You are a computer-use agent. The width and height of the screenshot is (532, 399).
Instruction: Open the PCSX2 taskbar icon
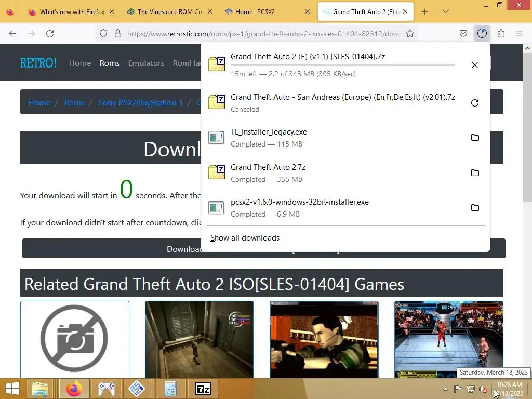click(137, 389)
